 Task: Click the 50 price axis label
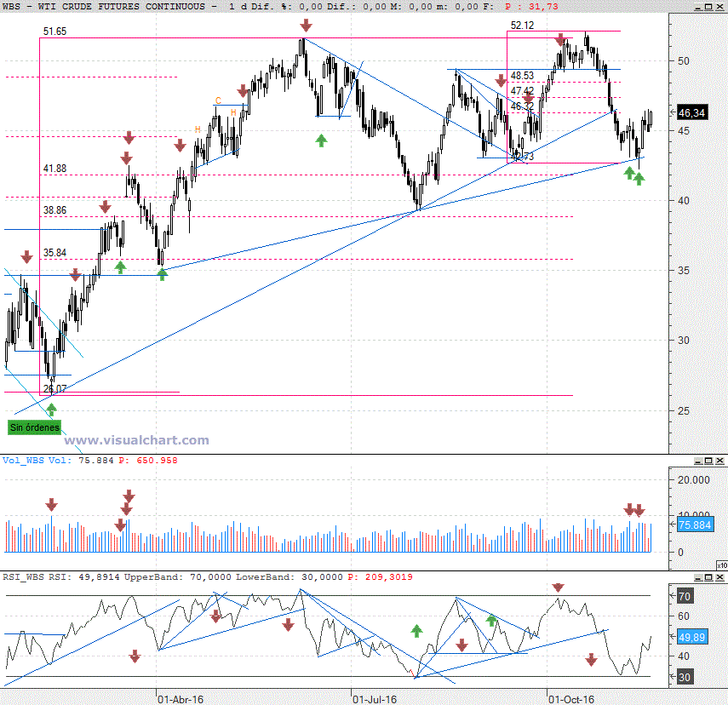point(684,60)
